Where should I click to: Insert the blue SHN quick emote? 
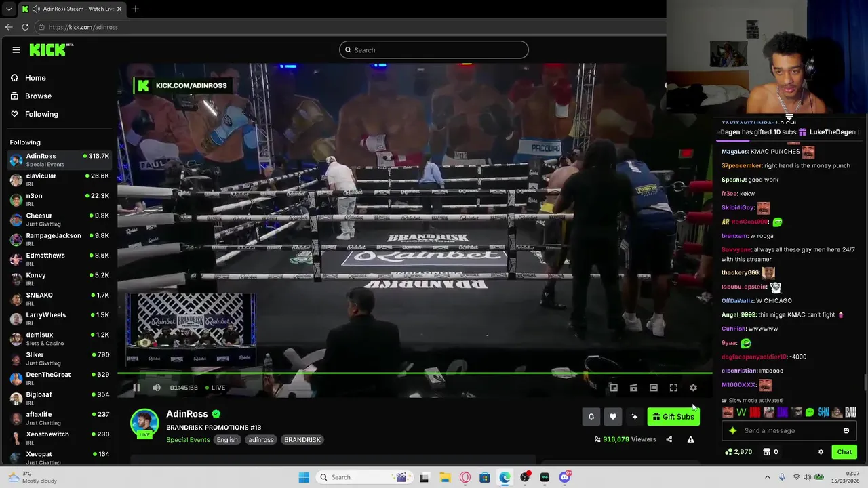point(823,412)
